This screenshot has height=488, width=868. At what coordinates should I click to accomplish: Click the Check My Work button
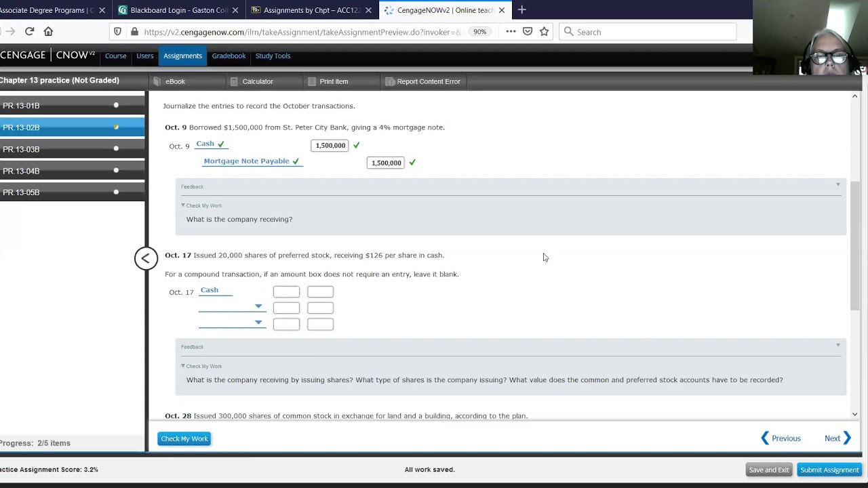[184, 439]
